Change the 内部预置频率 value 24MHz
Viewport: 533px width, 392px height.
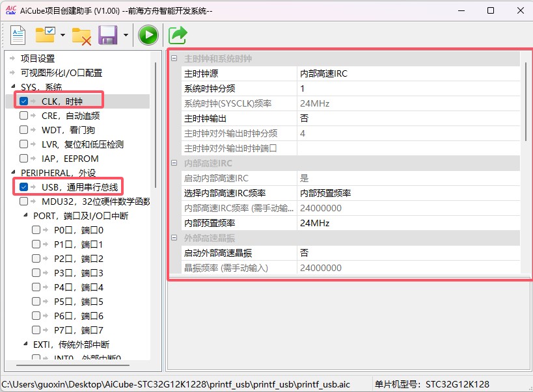[x=409, y=223]
